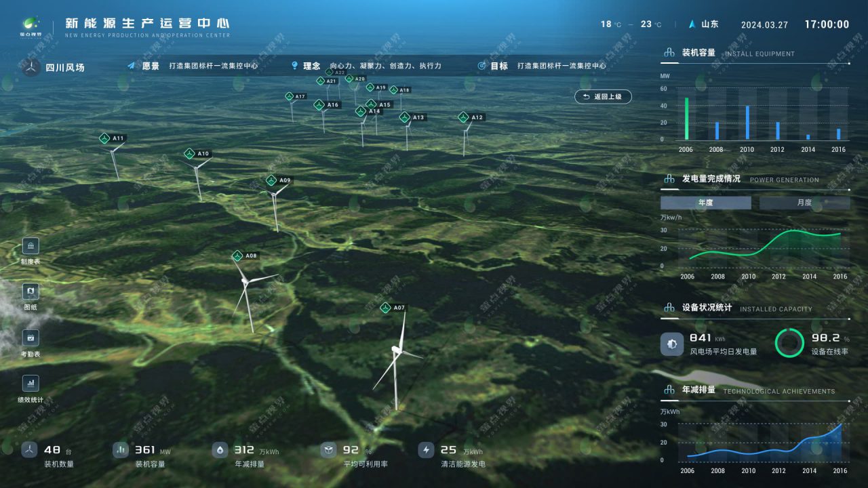Viewport: 868px width, 488px height.
Task: Click the 年减排量 panel title
Action: coord(698,390)
